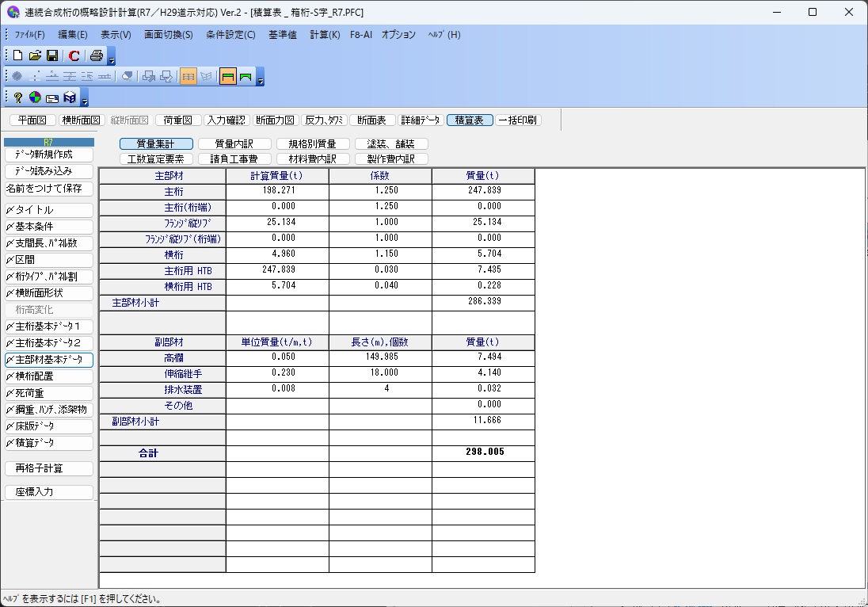This screenshot has width=868, height=607.
Task: Select the 積算表 tab
Action: 470,120
